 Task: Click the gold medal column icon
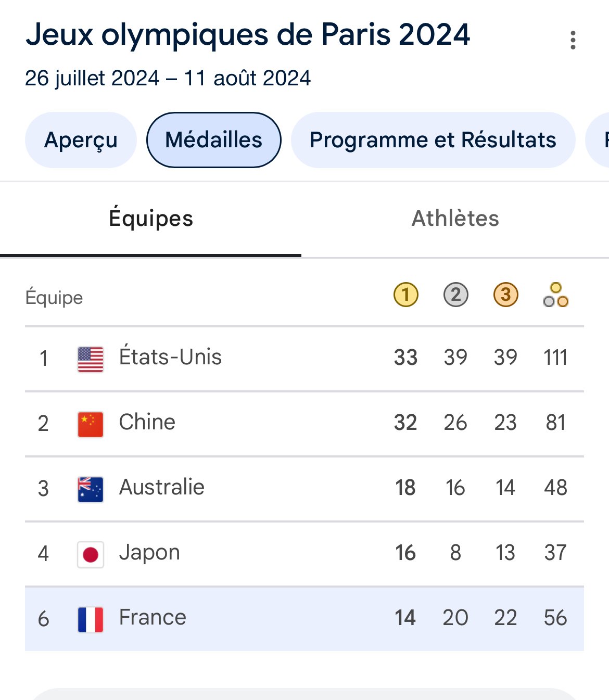click(x=405, y=295)
